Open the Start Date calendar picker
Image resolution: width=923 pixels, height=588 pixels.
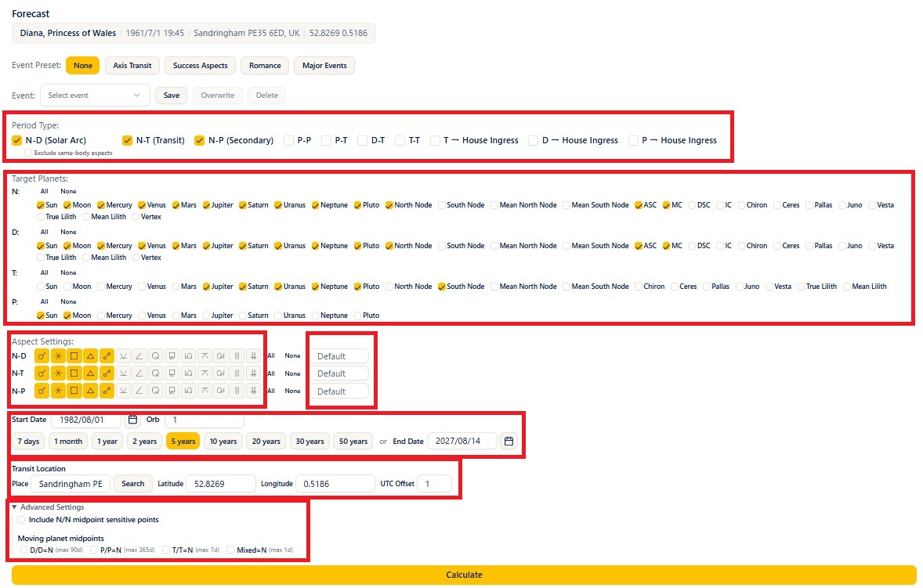tap(132, 419)
